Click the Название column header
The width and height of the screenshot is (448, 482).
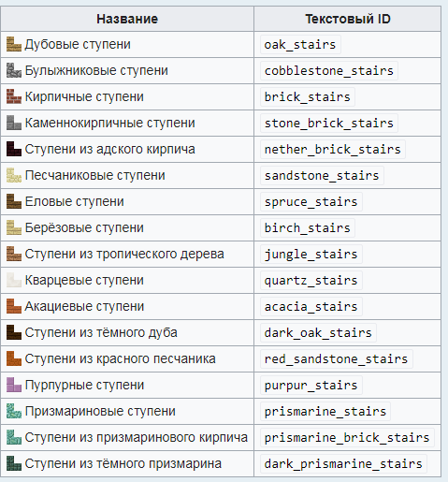click(127, 19)
